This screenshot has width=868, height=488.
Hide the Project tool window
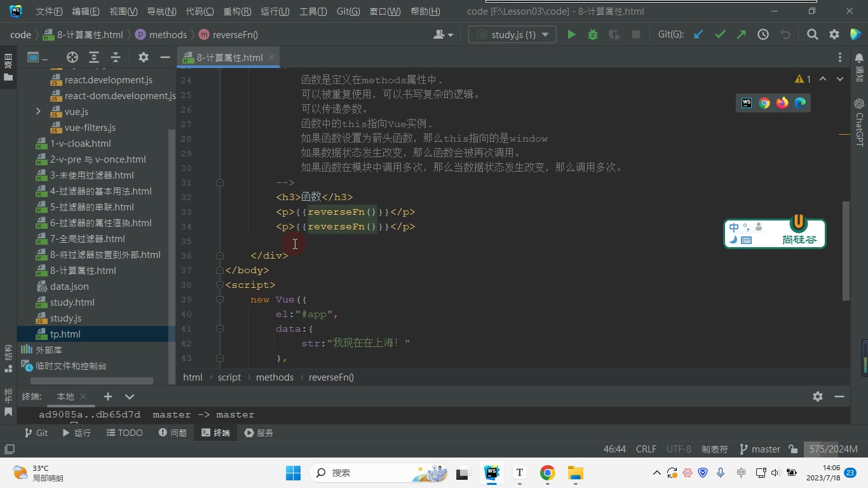(165, 57)
